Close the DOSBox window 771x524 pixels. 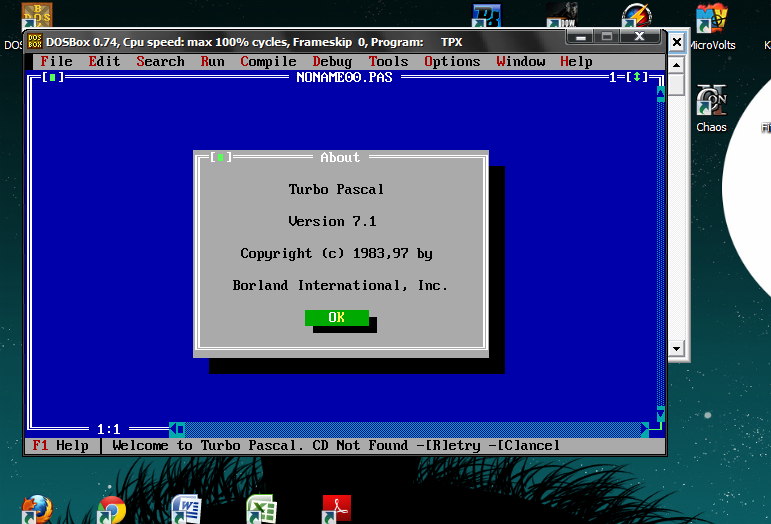click(x=639, y=37)
